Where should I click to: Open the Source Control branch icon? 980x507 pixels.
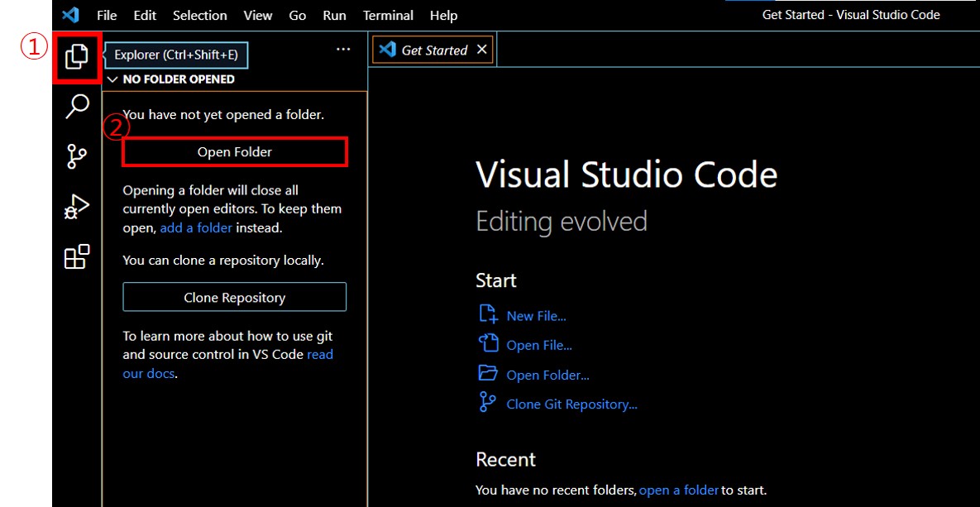coord(77,156)
